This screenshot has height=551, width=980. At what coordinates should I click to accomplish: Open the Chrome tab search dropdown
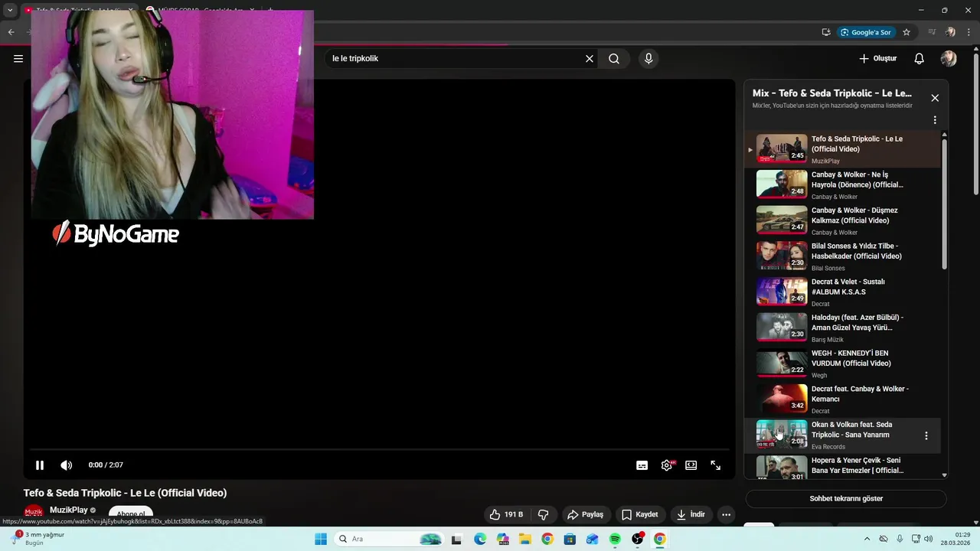coord(10,10)
